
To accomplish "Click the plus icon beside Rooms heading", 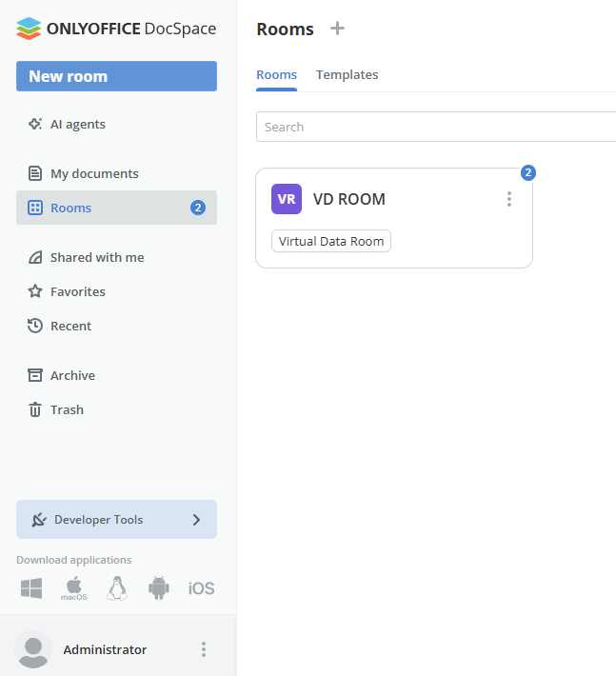I will 337,29.
